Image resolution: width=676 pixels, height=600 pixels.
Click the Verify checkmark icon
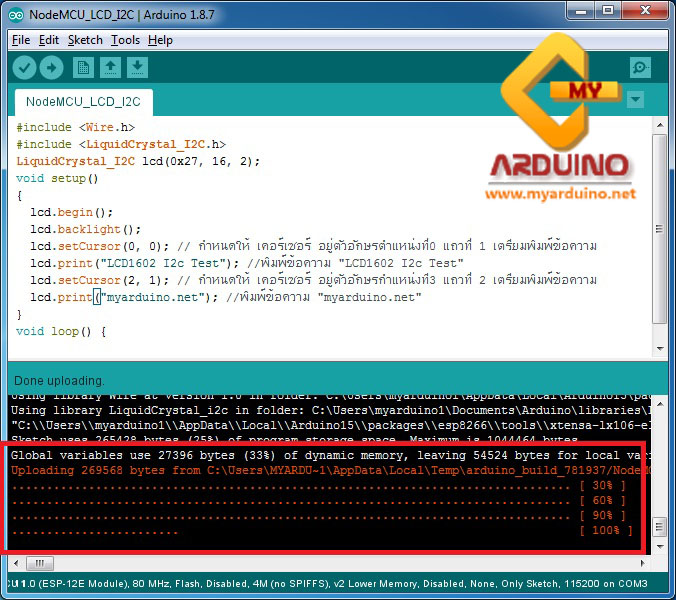[x=24, y=67]
